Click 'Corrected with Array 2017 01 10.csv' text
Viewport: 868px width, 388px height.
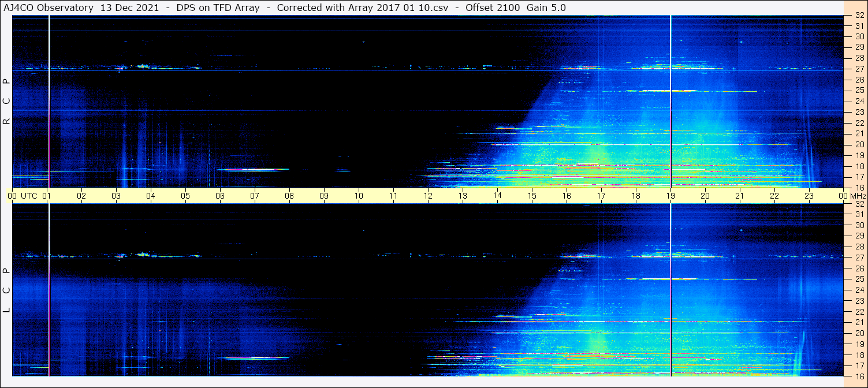pos(363,8)
